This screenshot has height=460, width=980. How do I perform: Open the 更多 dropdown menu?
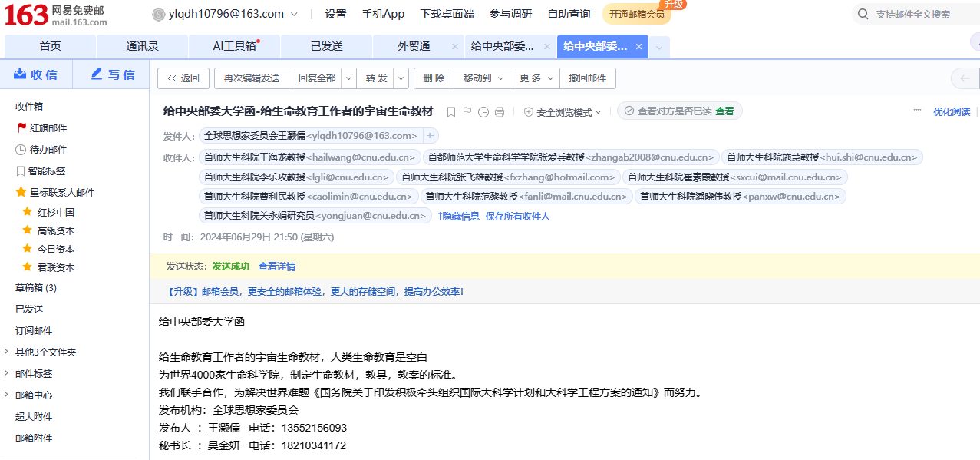[535, 78]
